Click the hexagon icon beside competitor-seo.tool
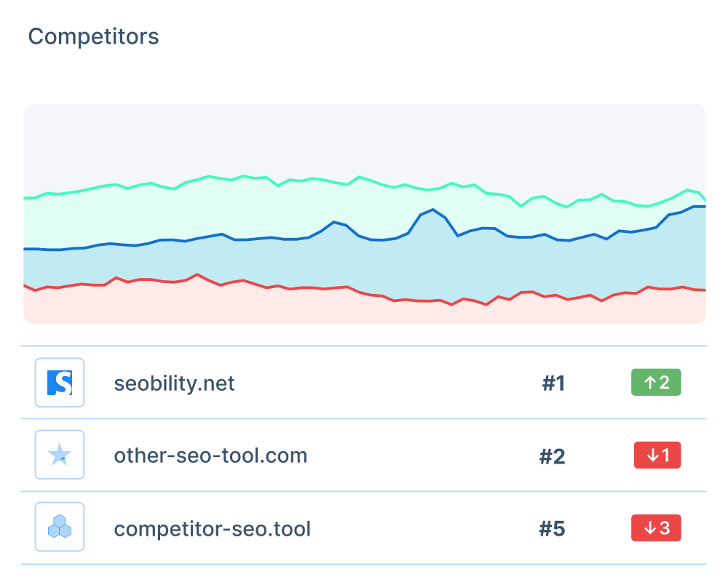 (59, 526)
